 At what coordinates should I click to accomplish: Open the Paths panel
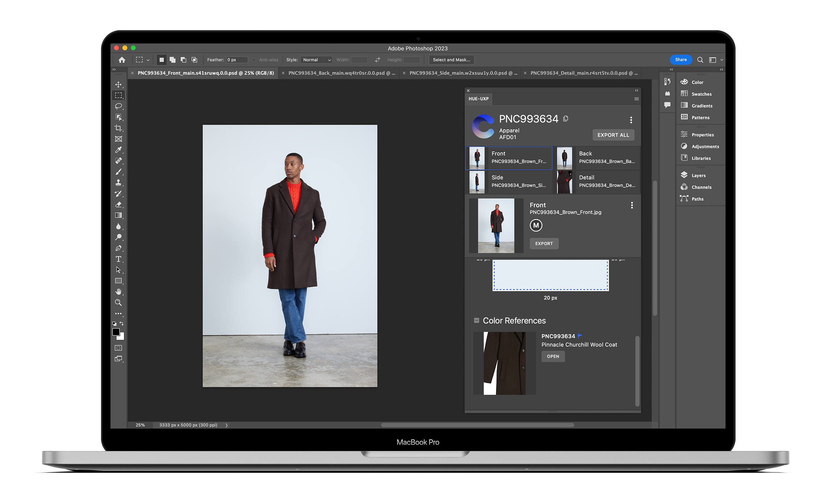697,199
